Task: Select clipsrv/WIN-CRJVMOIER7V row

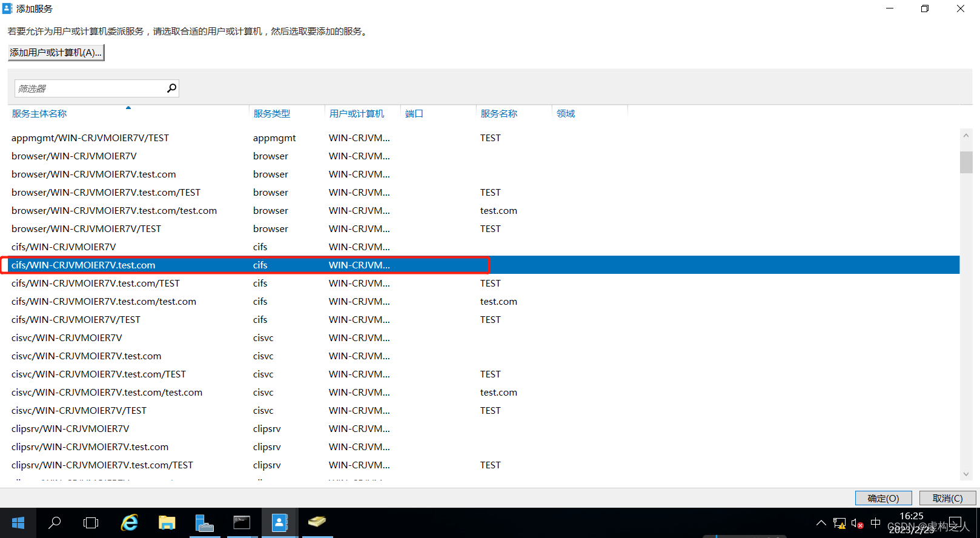Action: pos(483,428)
